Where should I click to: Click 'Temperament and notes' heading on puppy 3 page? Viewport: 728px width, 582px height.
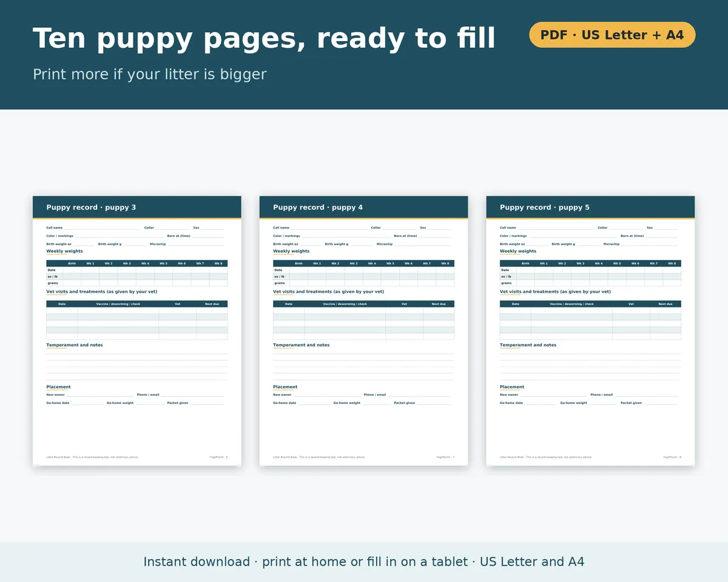coord(75,345)
